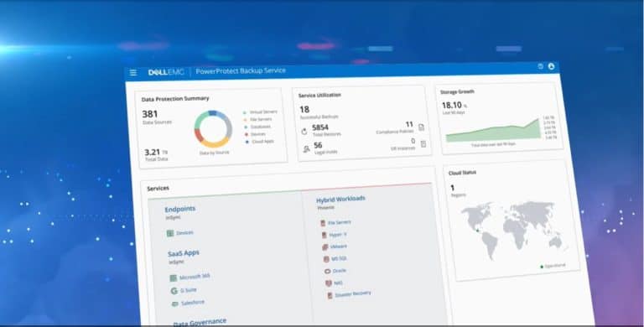The image size is (644, 327).
Task: Open the Devices link under Endpoints
Action: (x=184, y=232)
